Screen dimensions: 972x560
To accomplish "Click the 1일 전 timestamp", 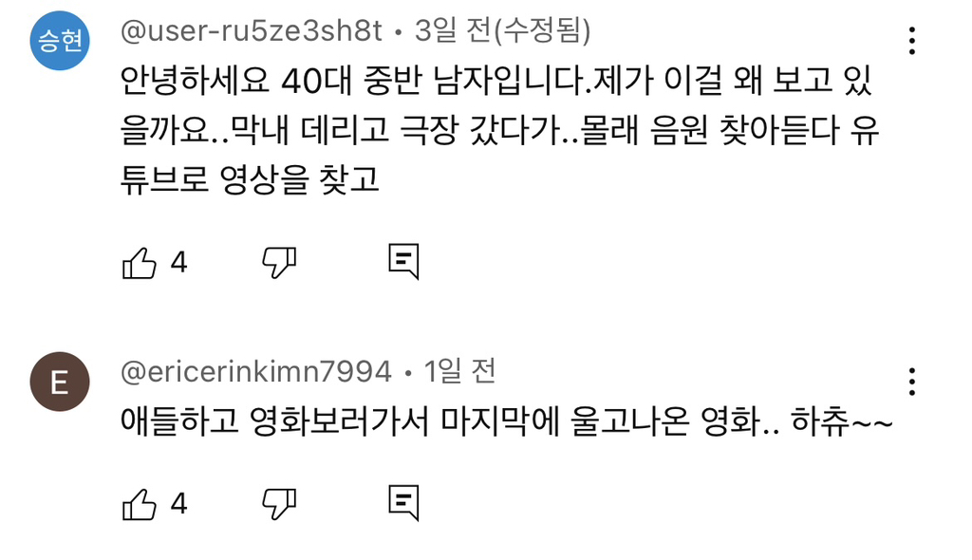I will tap(460, 372).
